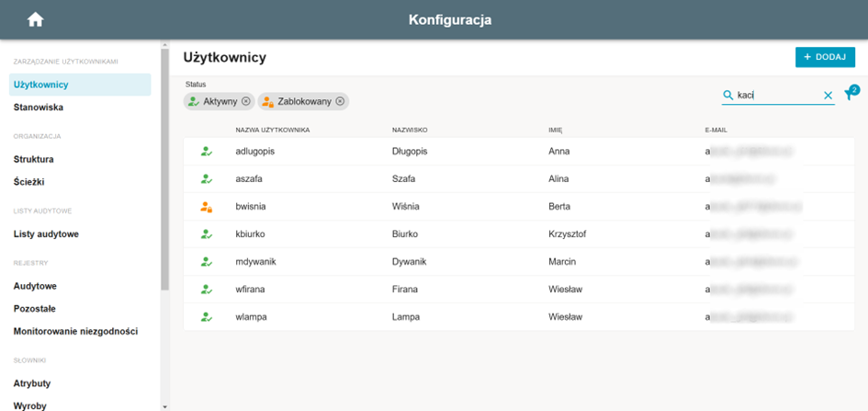Click the active status icon for wlampa
868x411 pixels.
pos(207,317)
